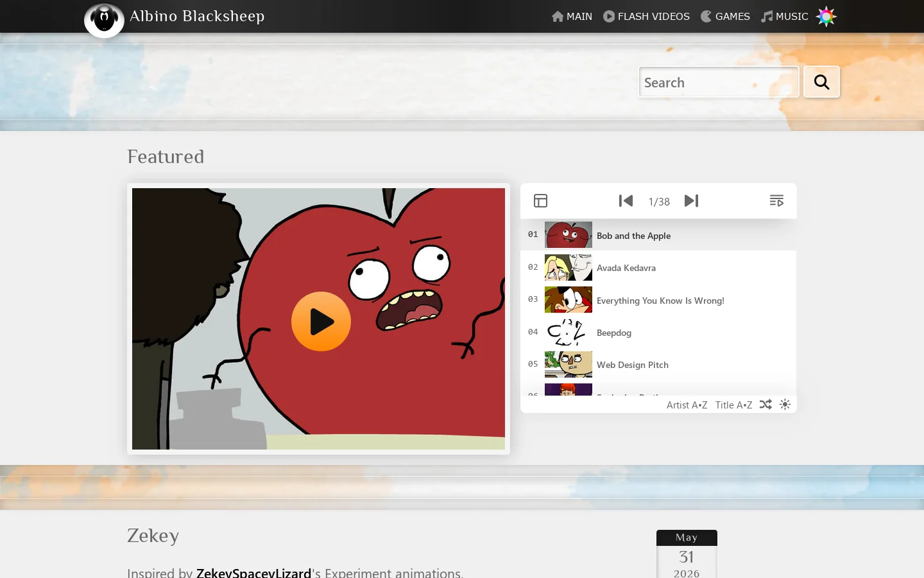
Task: Select Beepdog playlist title
Action: pos(614,333)
